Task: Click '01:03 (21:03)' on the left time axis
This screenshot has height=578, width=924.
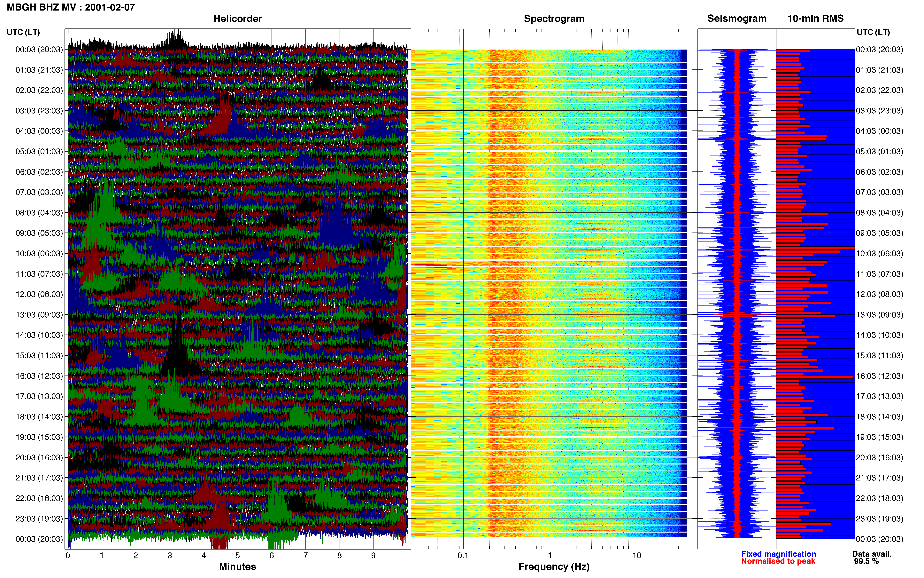Action: 39,70
